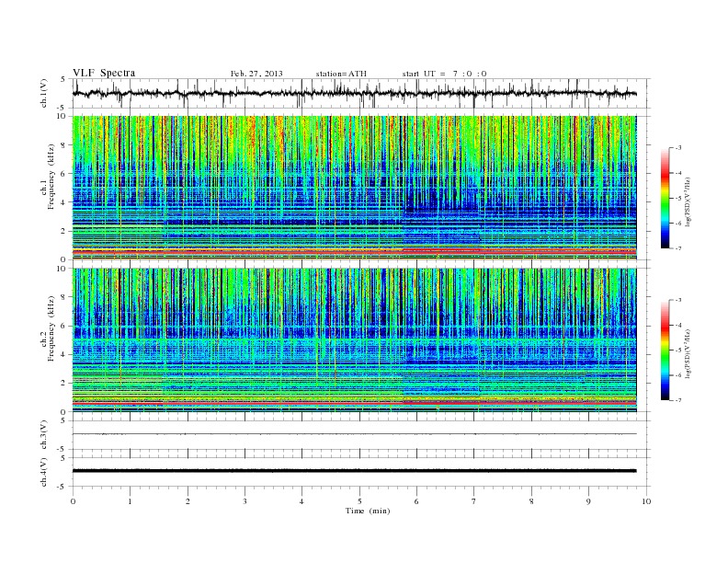
Task: Click the time axis tick label "10"
Action: (646, 501)
